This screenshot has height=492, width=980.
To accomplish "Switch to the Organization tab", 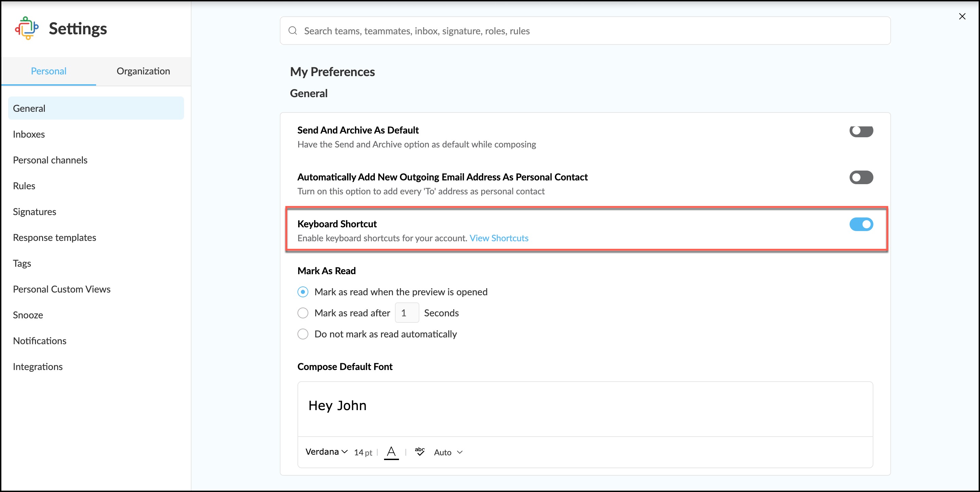I will 143,71.
